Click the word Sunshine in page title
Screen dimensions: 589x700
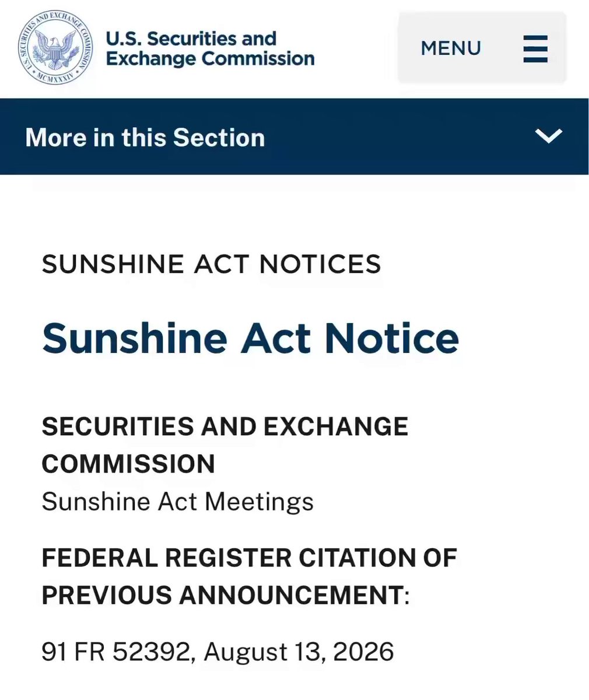[135, 338]
